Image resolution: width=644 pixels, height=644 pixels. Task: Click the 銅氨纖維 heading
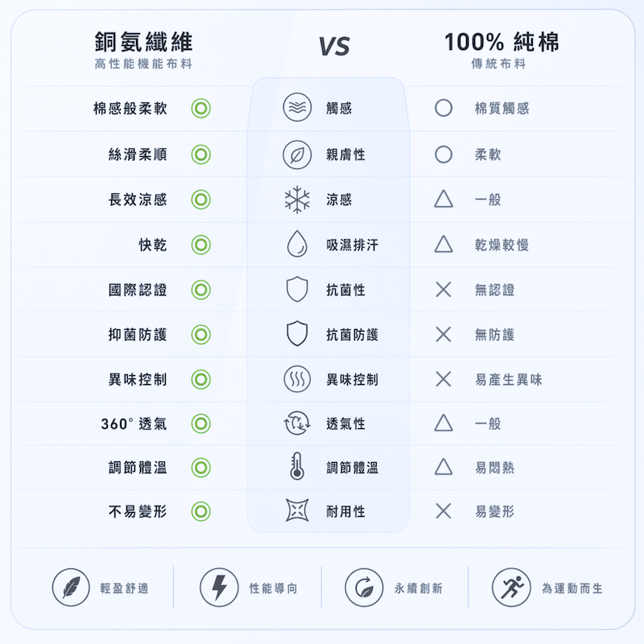pos(144,43)
